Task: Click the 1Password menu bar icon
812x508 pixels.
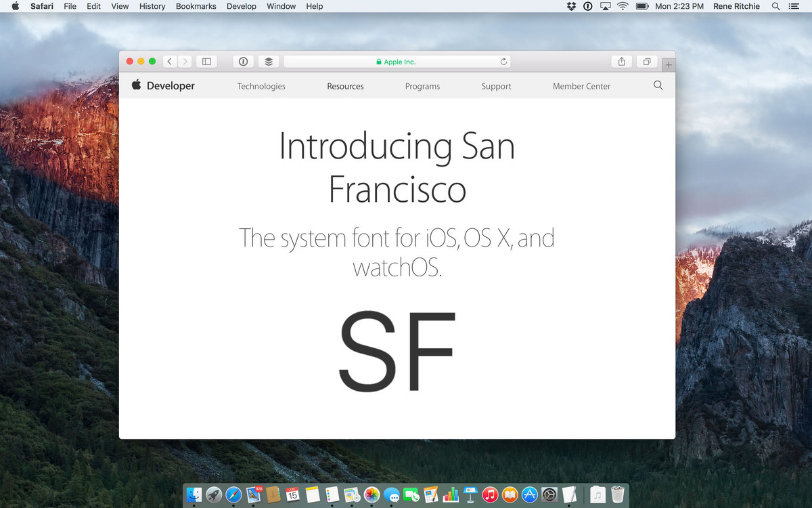Action: (588, 6)
